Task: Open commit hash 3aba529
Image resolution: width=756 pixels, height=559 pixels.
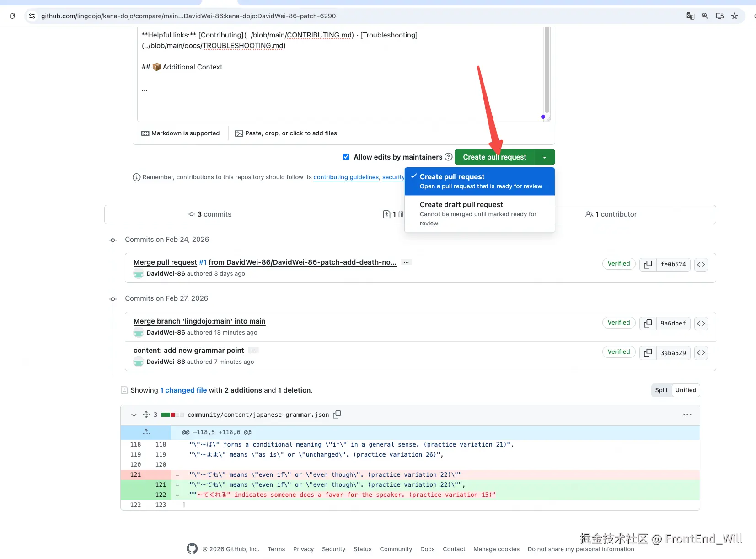Action: 673,353
